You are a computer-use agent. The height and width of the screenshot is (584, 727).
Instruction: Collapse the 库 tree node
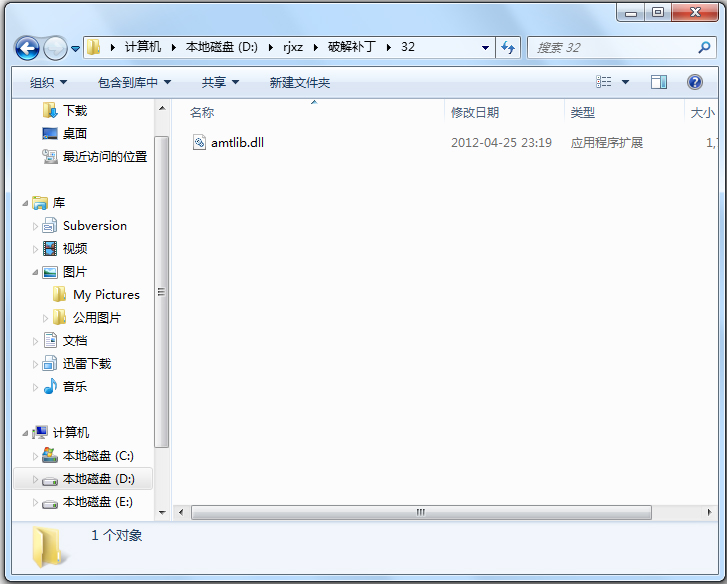point(25,203)
